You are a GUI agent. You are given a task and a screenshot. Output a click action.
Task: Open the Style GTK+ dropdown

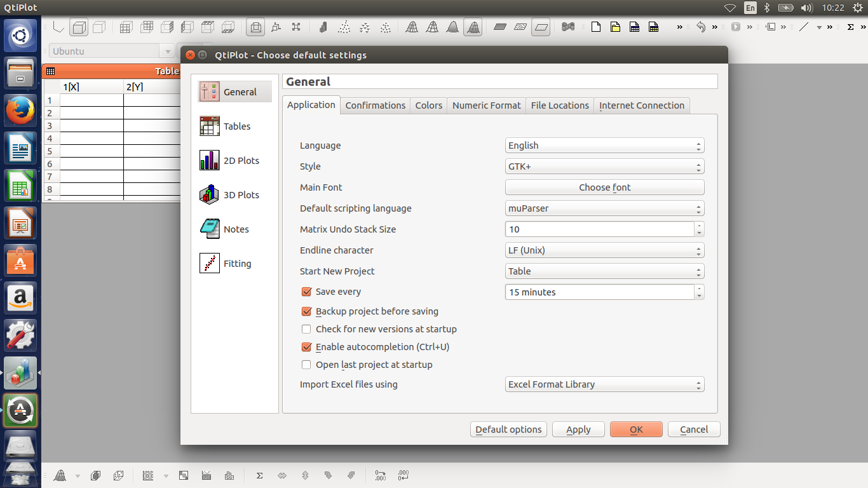[604, 166]
